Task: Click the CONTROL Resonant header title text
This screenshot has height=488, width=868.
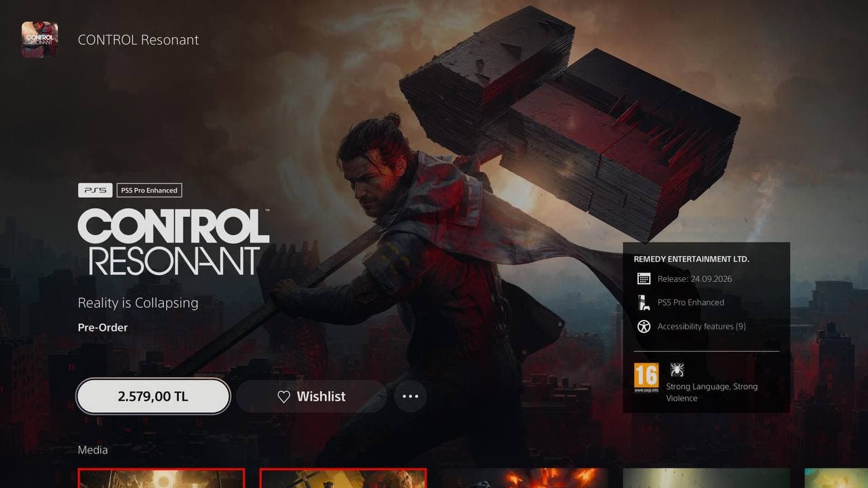Action: [x=138, y=40]
